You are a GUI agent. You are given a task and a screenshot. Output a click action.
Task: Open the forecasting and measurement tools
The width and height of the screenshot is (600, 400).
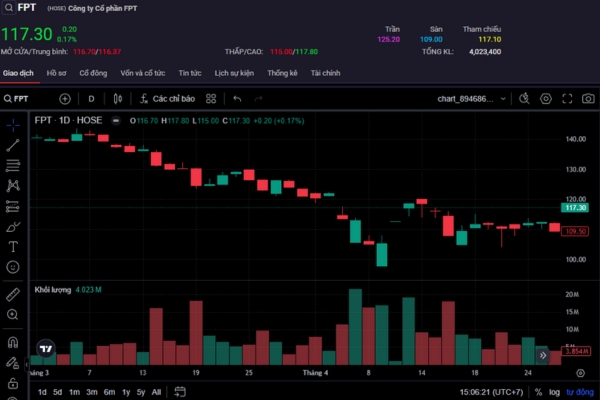coord(13,206)
